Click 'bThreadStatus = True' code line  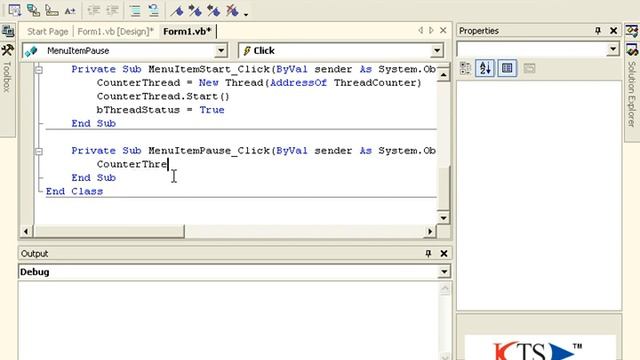point(160,110)
